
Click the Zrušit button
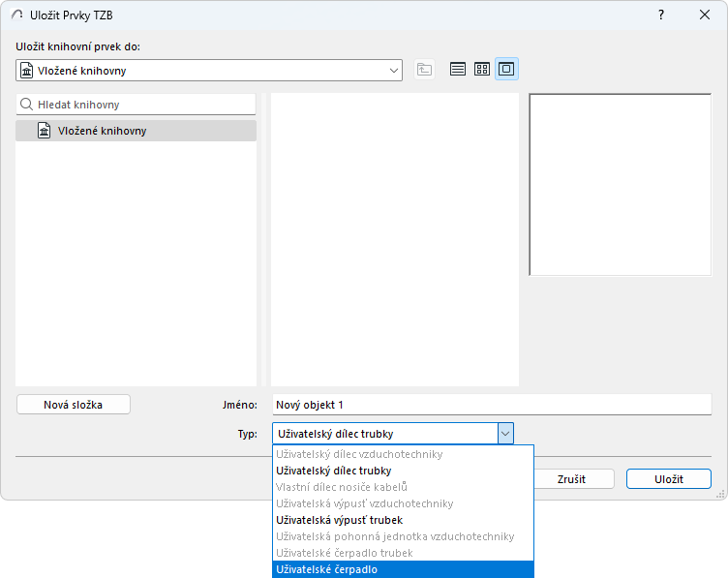(571, 479)
